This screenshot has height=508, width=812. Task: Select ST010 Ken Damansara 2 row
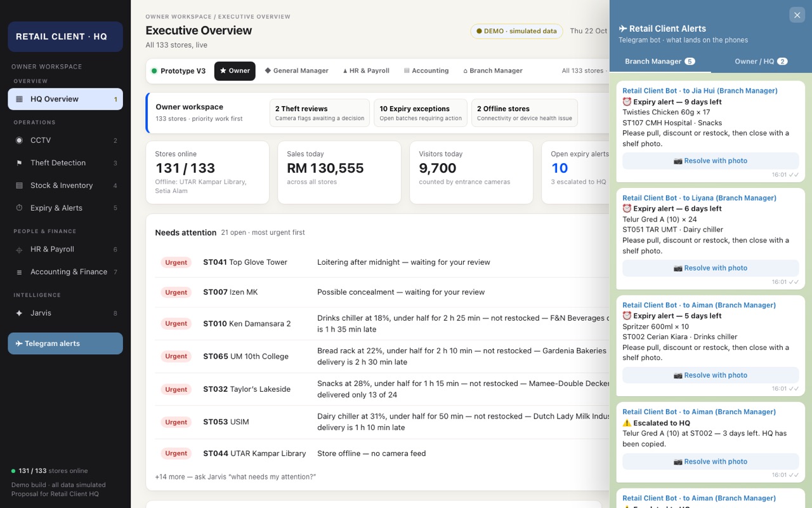pyautogui.click(x=382, y=324)
